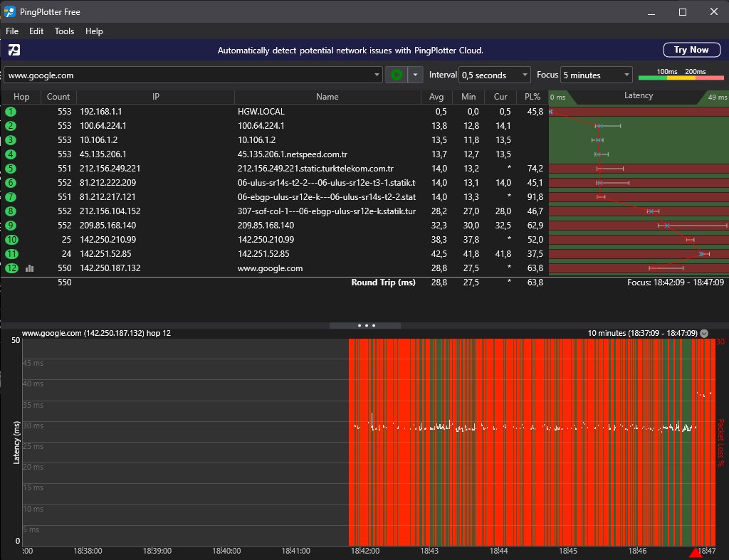
Task: Select hop 1 green circle icon
Action: pyautogui.click(x=11, y=112)
